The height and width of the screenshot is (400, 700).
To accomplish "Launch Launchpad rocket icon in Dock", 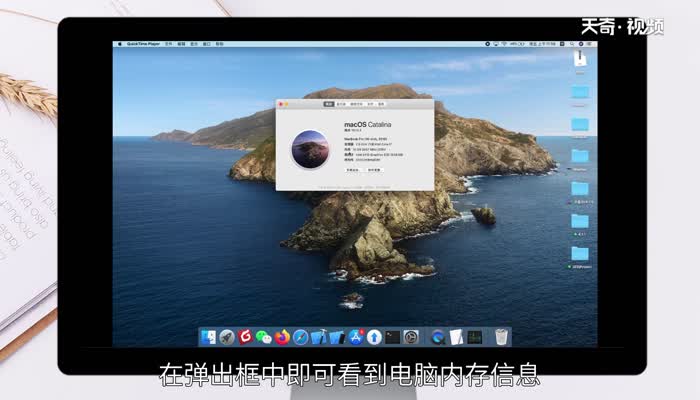I will point(227,337).
